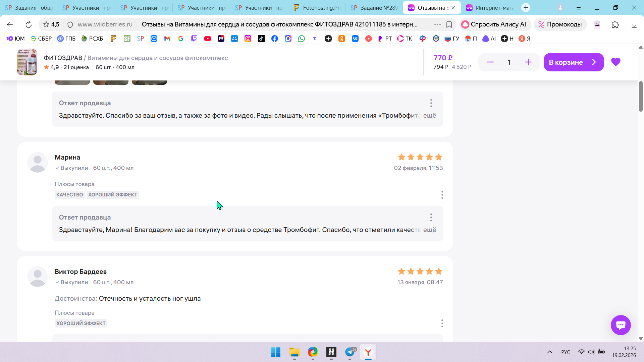Increase quantity with plus button
644x362 pixels.
(528, 62)
